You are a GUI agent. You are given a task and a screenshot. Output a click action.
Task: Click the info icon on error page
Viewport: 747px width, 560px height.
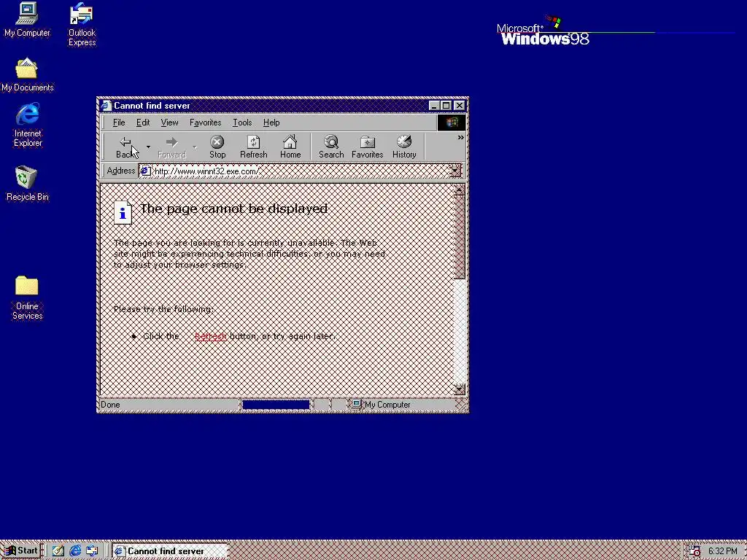pyautogui.click(x=123, y=212)
